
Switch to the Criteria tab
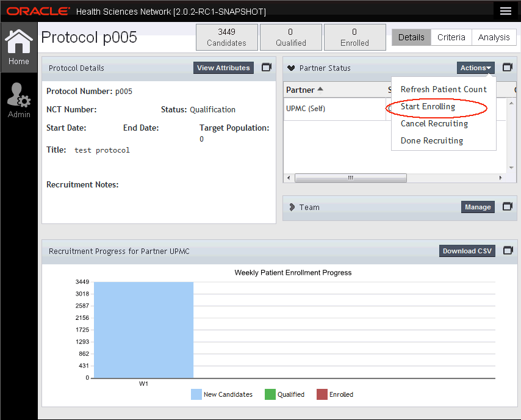tap(451, 37)
